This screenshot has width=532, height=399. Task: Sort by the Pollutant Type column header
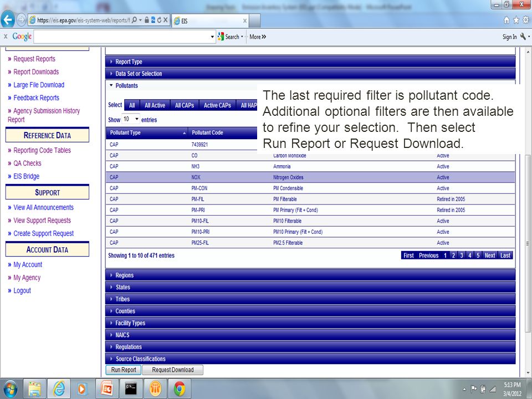click(x=147, y=132)
